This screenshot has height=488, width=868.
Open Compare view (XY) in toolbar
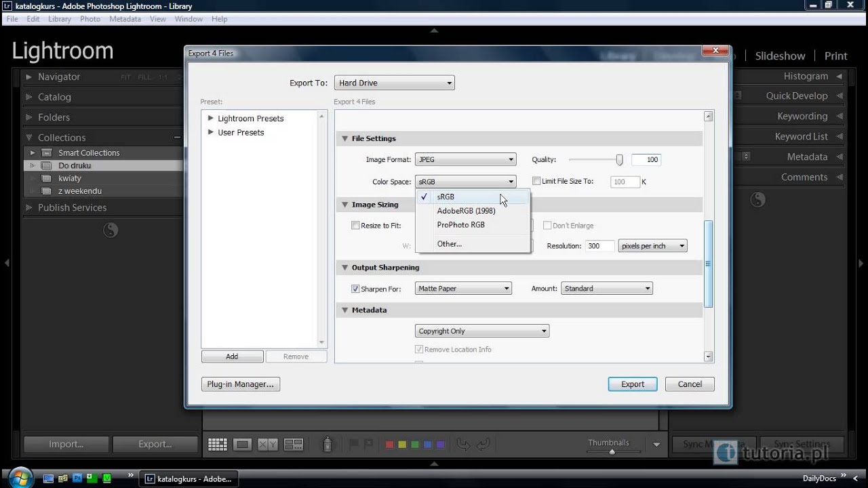coord(268,445)
